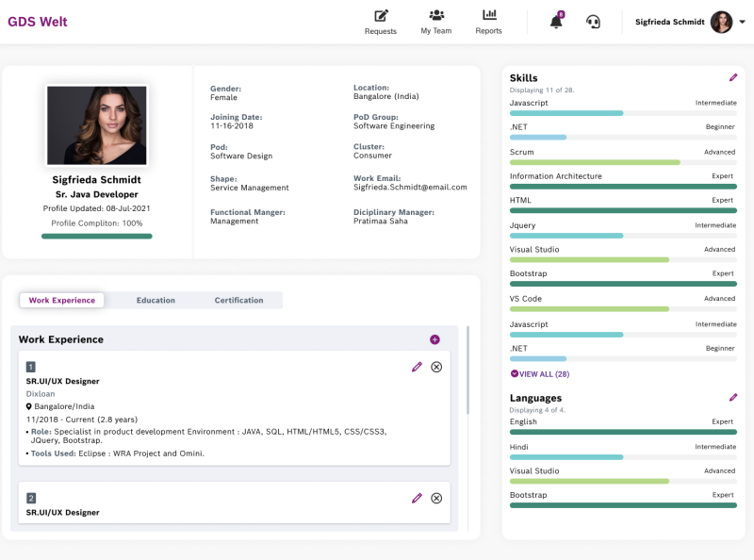This screenshot has height=560, width=754.
Task: Select the Work Experience tab
Action: tap(62, 300)
